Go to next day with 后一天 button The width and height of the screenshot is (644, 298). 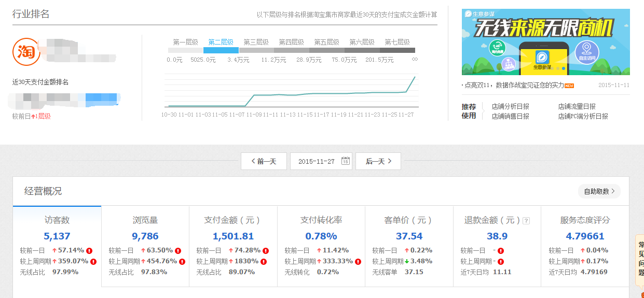[378, 161]
